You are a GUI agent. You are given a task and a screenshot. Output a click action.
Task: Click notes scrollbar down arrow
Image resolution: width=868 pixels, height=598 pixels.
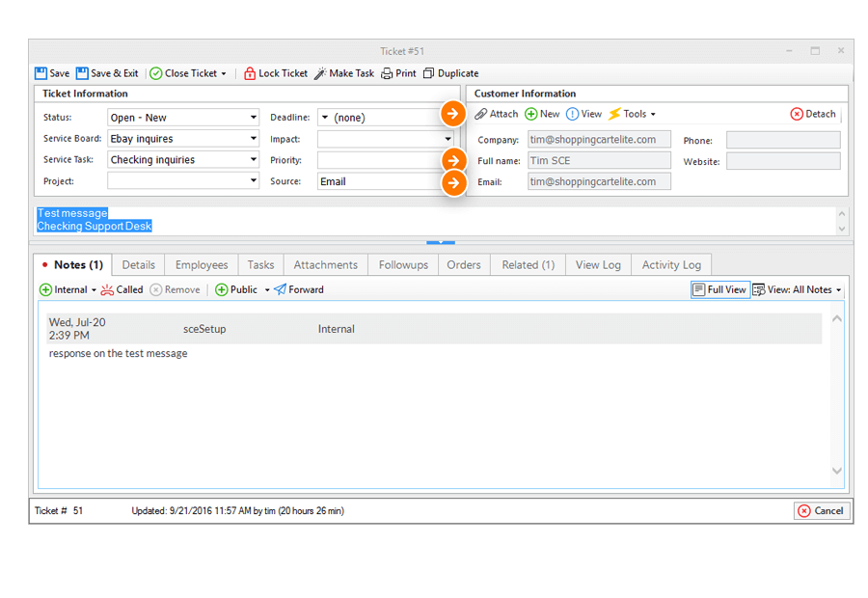tap(837, 471)
